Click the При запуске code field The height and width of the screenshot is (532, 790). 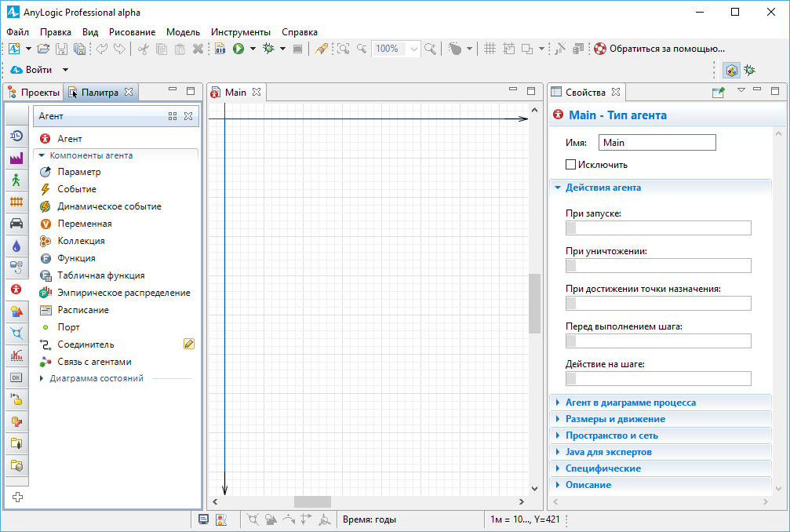658,228
